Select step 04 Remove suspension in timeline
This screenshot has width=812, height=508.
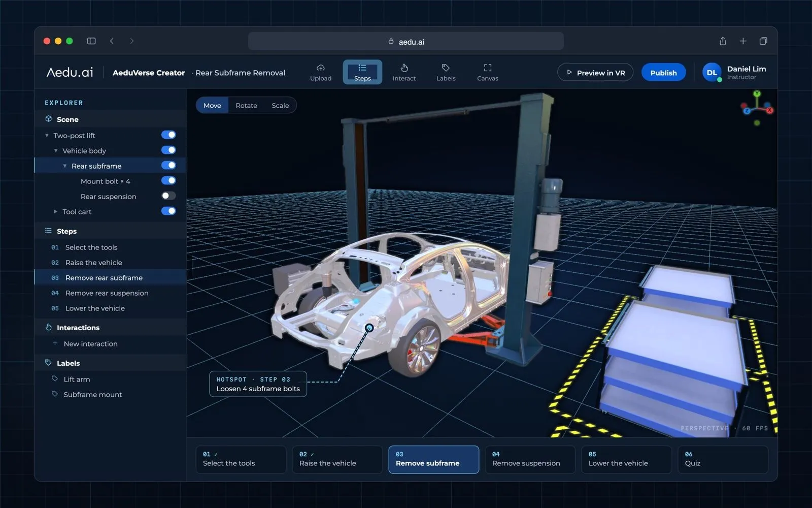[530, 459]
